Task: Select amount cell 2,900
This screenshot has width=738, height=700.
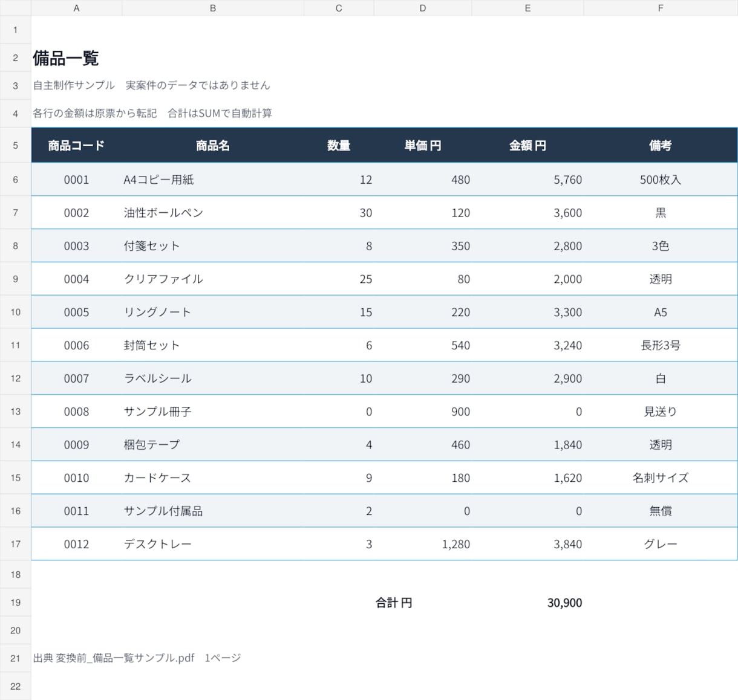Action: pyautogui.click(x=527, y=378)
